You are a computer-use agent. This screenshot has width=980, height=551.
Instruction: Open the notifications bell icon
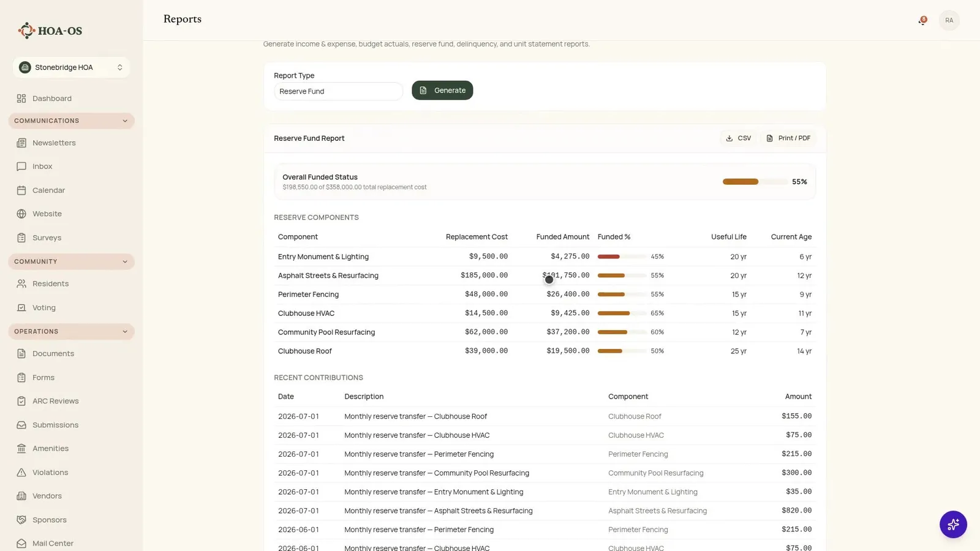(x=922, y=21)
